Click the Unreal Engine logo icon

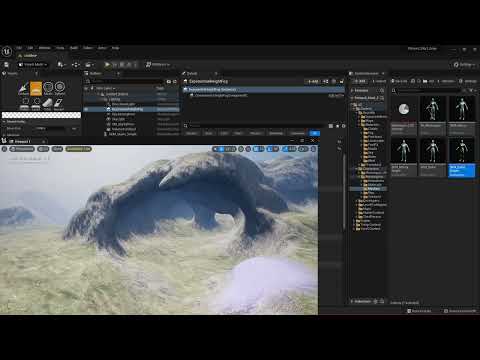point(7,52)
